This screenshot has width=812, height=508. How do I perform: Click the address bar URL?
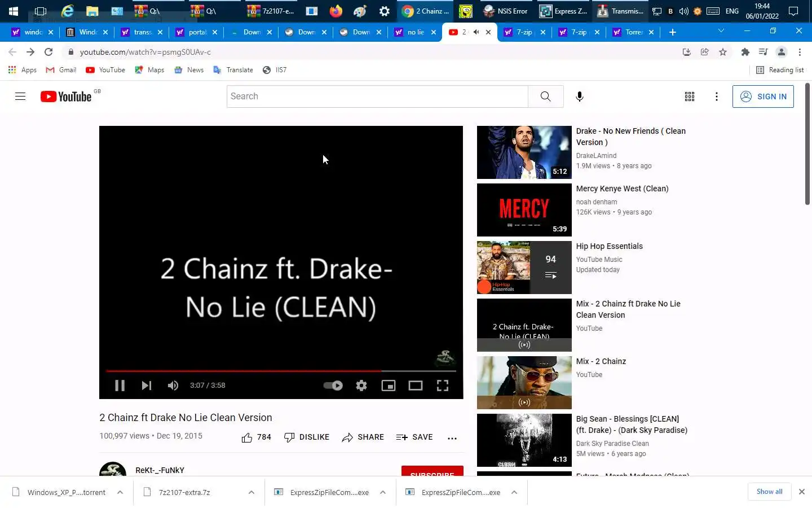145,52
